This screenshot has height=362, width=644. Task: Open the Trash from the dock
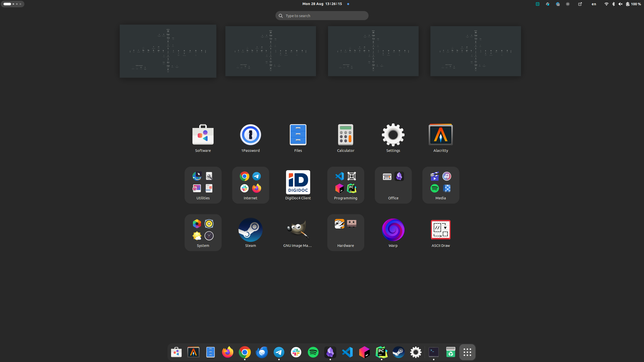pyautogui.click(x=451, y=352)
